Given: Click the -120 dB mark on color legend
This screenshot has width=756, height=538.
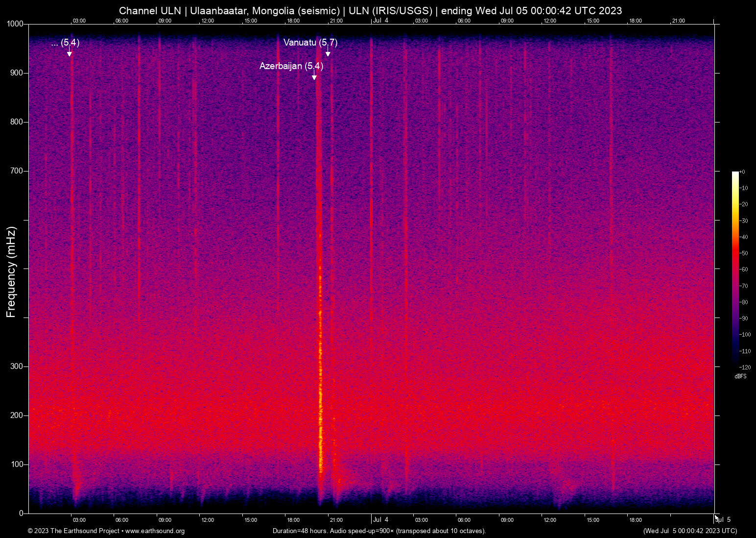Looking at the screenshot, I should pos(745,367).
